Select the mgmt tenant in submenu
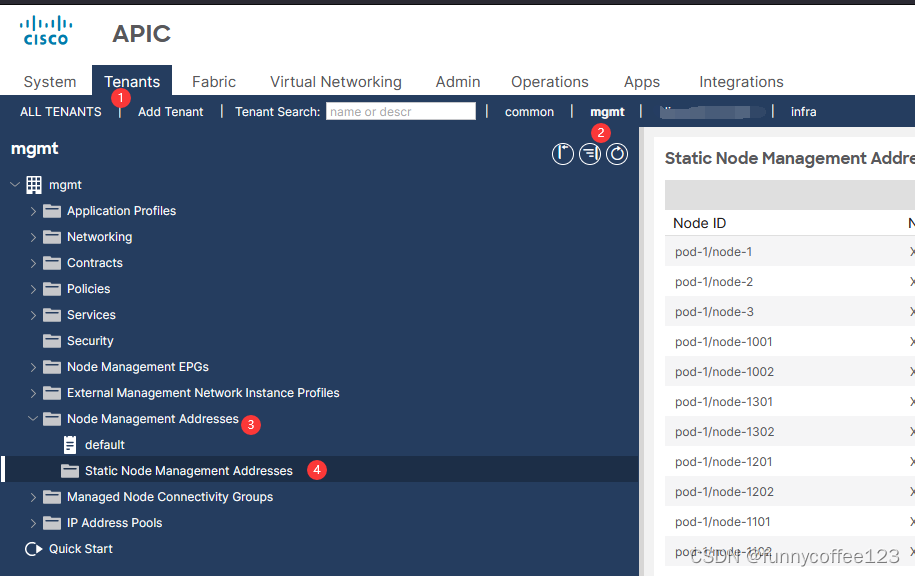The width and height of the screenshot is (915, 576). [607, 111]
